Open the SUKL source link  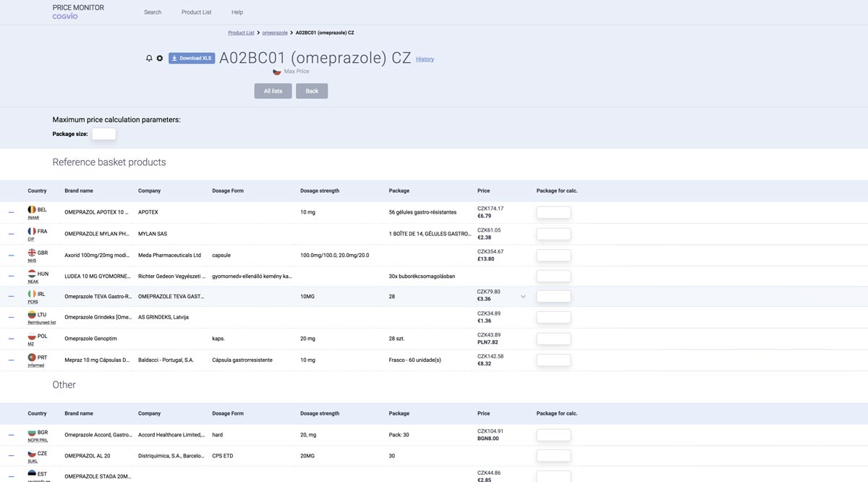pos(33,461)
